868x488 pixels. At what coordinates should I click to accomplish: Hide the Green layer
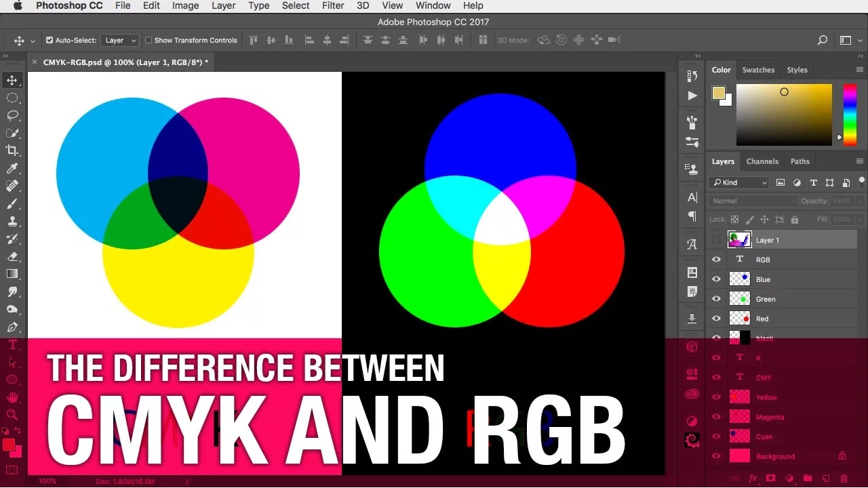pos(716,299)
